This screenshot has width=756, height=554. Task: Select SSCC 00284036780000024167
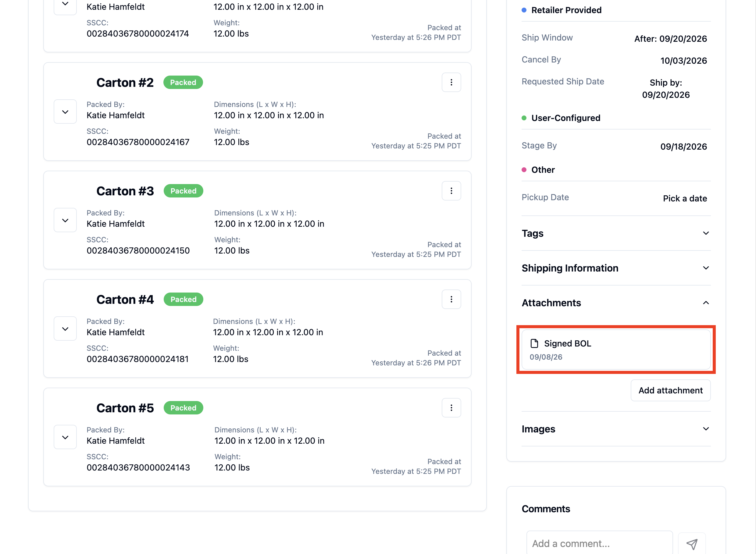click(x=138, y=142)
